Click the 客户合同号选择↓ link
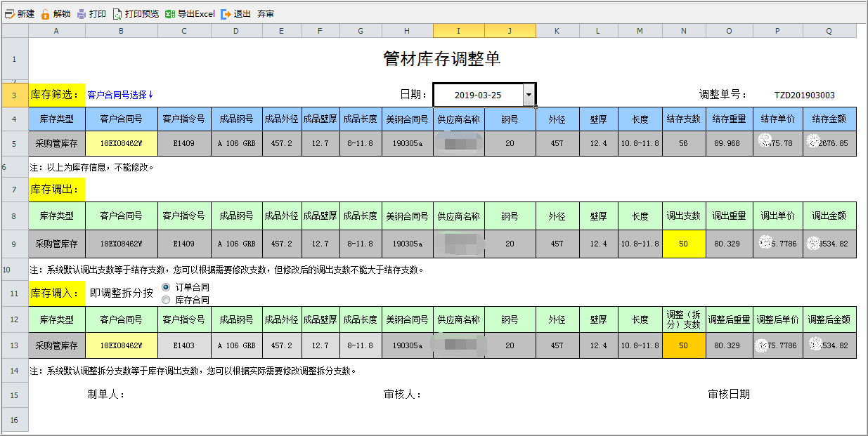 click(120, 95)
